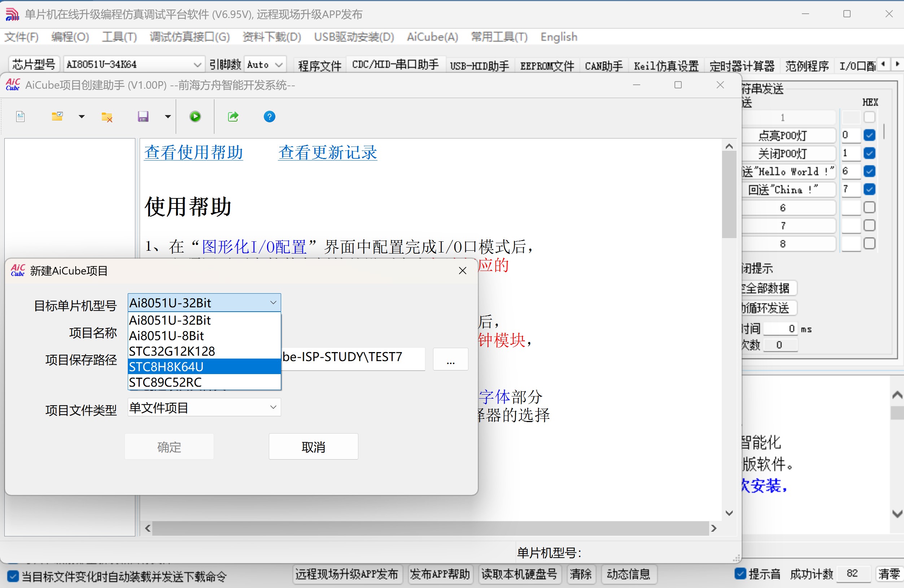Toggle HEX checkbox for 关闭P00灯 row
The height and width of the screenshot is (588, 904).
tap(869, 153)
